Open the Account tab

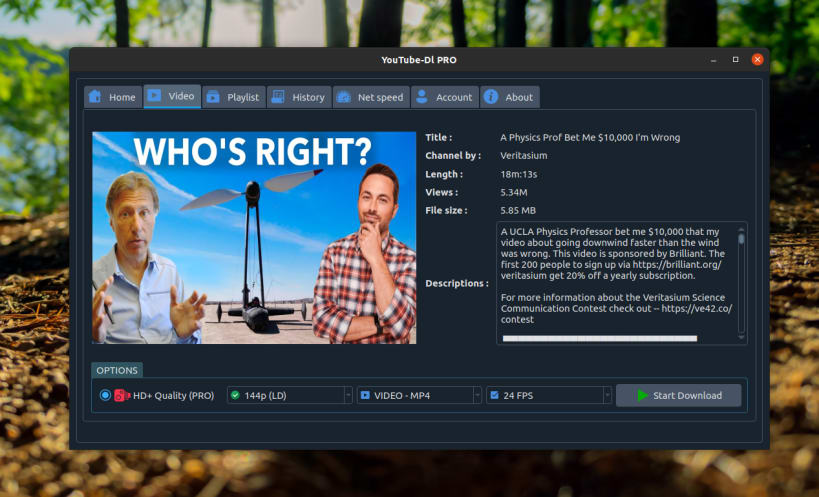(x=445, y=97)
